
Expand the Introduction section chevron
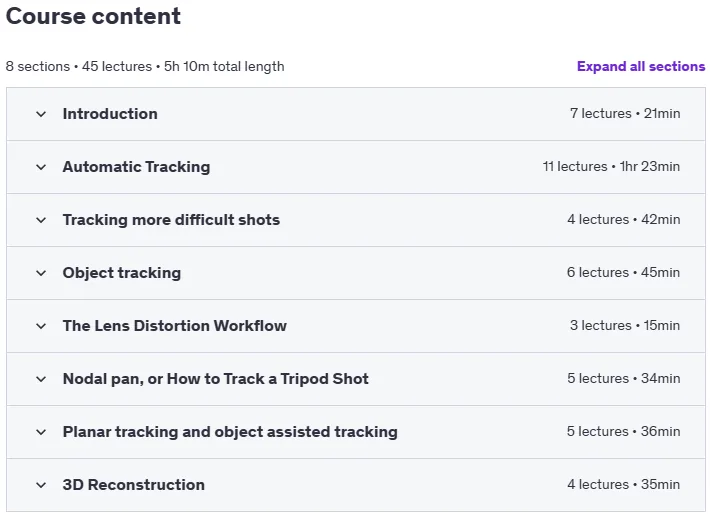point(41,114)
